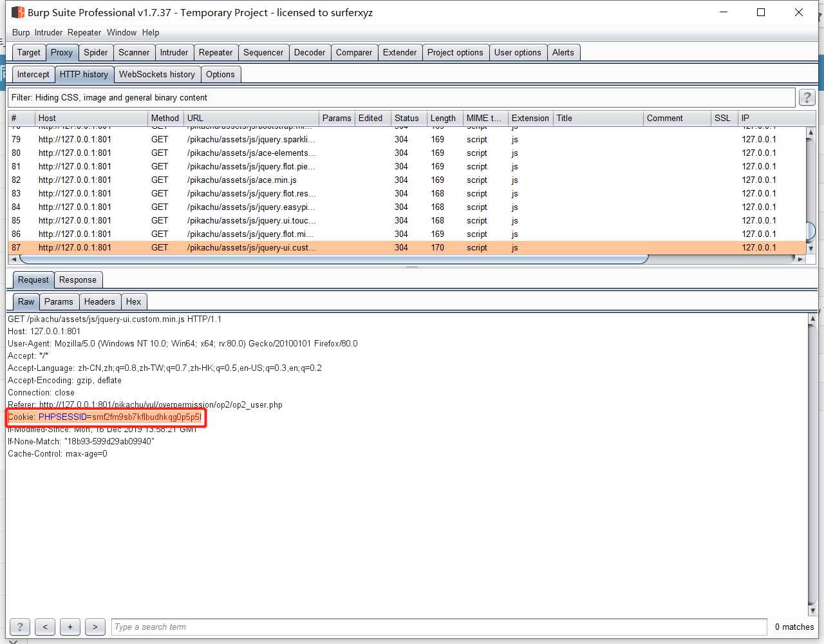The height and width of the screenshot is (644, 824).
Task: Show the Request tab
Action: coord(33,279)
